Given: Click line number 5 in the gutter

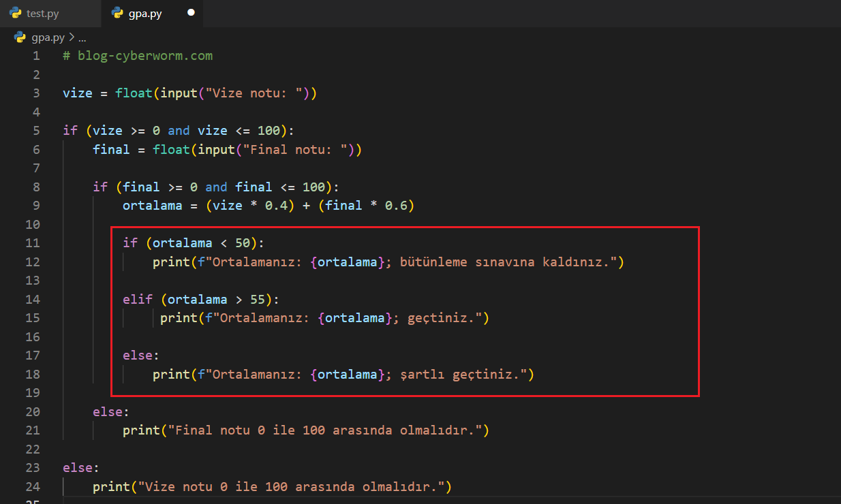Looking at the screenshot, I should tap(36, 131).
